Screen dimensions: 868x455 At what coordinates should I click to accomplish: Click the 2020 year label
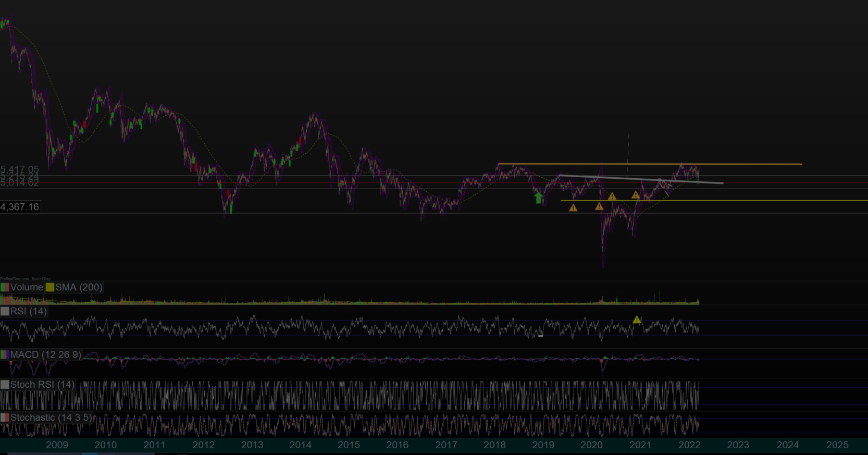coord(591,445)
